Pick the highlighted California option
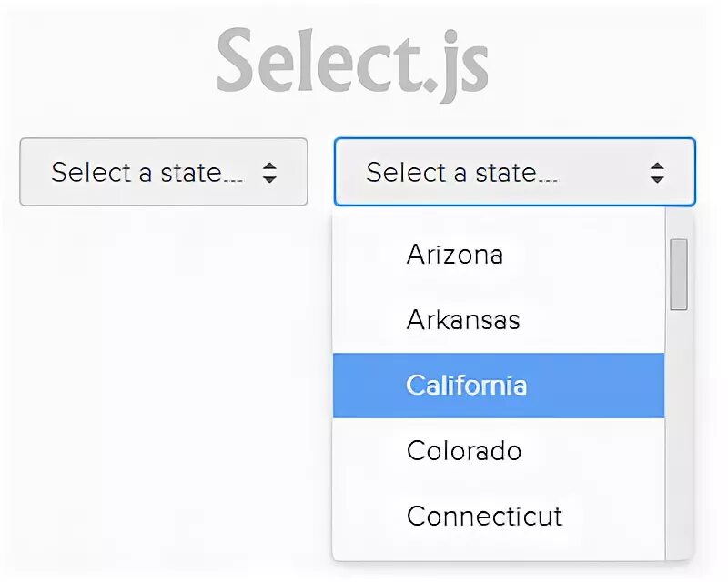728x582 pixels. [466, 386]
